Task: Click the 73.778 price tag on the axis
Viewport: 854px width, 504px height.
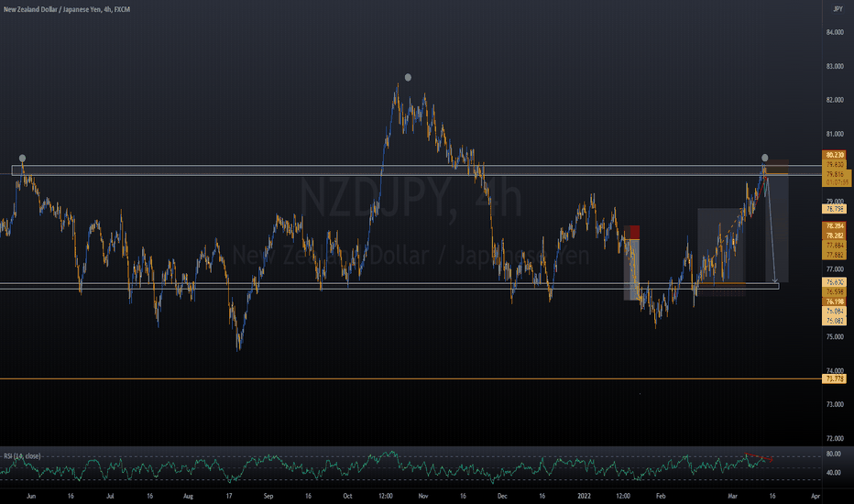Action: pos(835,378)
